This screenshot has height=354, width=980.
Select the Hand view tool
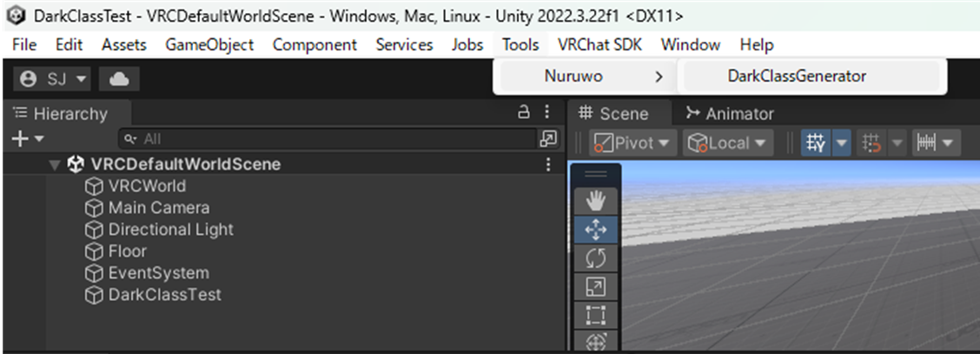596,201
